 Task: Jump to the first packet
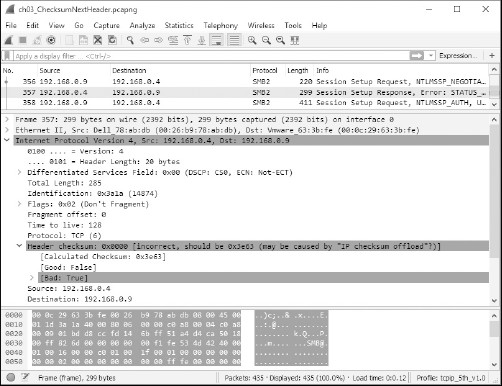coord(187,40)
